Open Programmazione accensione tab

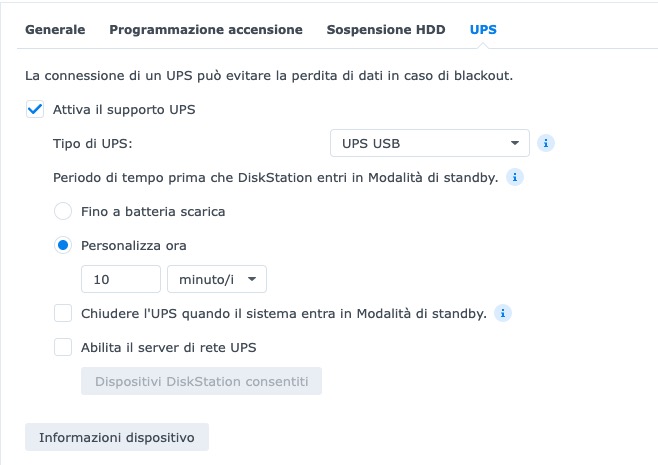click(x=206, y=30)
